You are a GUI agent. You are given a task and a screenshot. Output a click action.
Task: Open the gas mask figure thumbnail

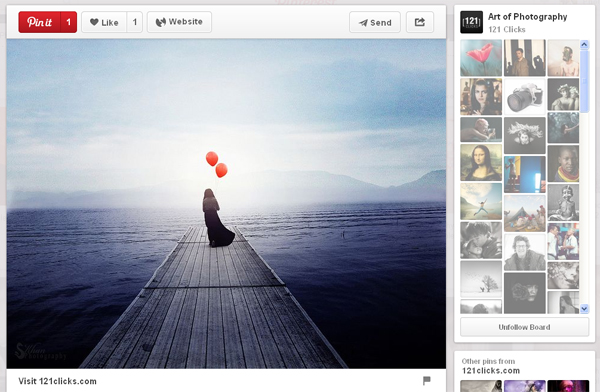coord(563,58)
